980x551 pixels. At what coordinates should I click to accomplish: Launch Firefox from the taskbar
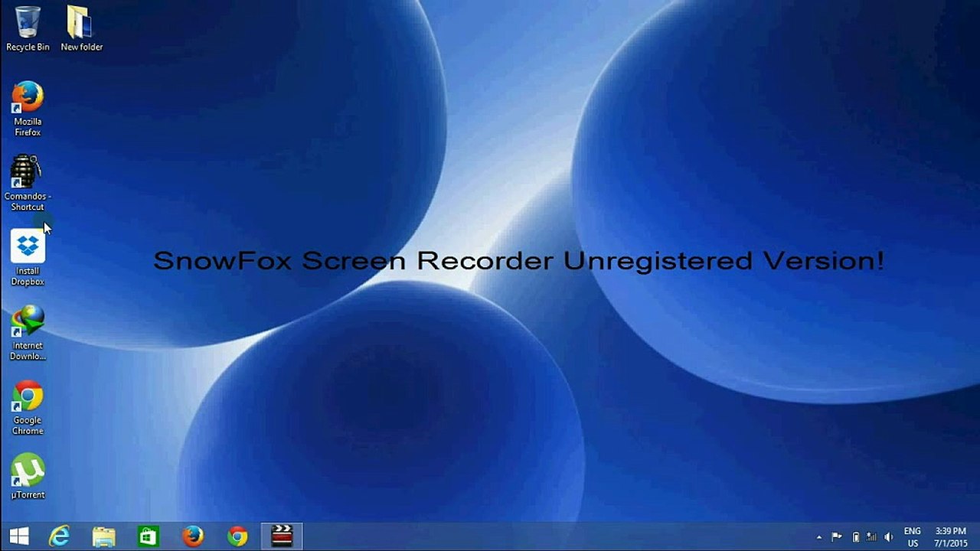pyautogui.click(x=193, y=536)
